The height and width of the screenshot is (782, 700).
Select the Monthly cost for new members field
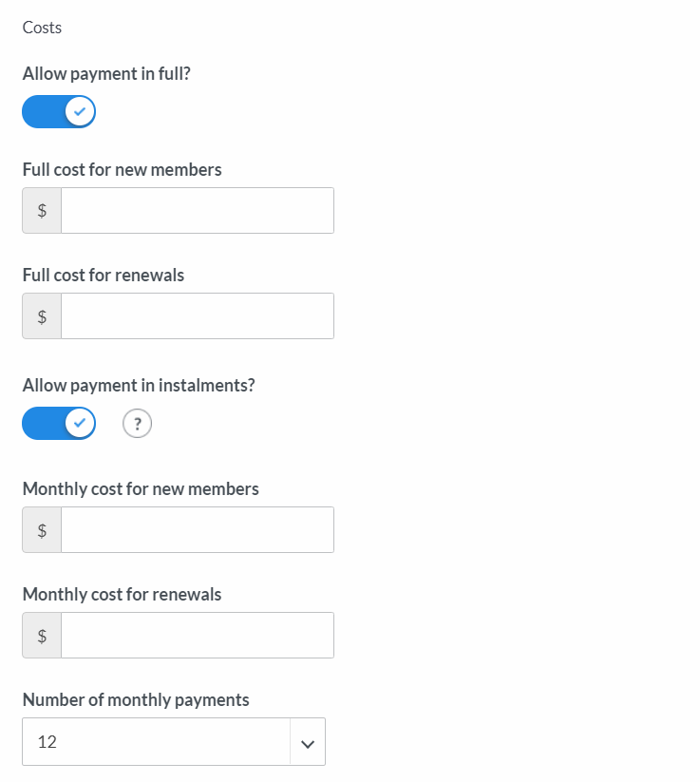[x=198, y=529]
